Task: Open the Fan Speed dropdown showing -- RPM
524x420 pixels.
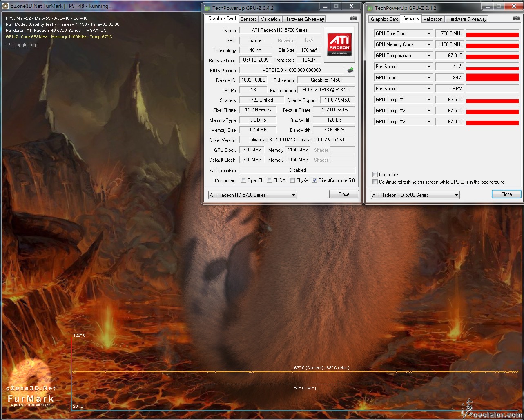Action: (429, 89)
